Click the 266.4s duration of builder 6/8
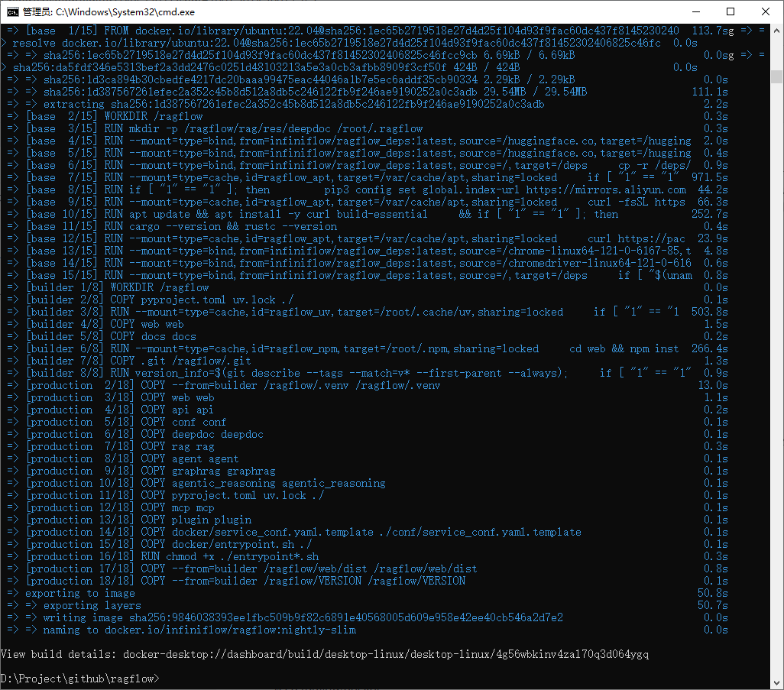Viewport: 784px width, 690px height. (710, 348)
